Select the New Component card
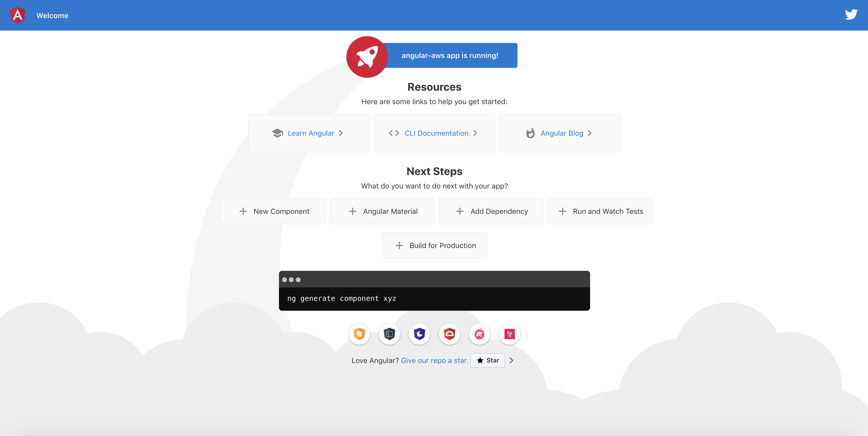 click(x=273, y=212)
